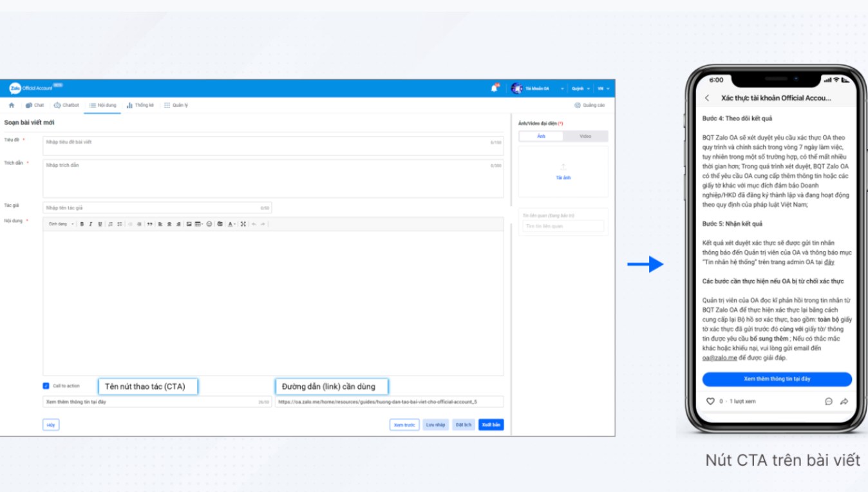Open the notification bell
868x492 pixels.
(495, 88)
